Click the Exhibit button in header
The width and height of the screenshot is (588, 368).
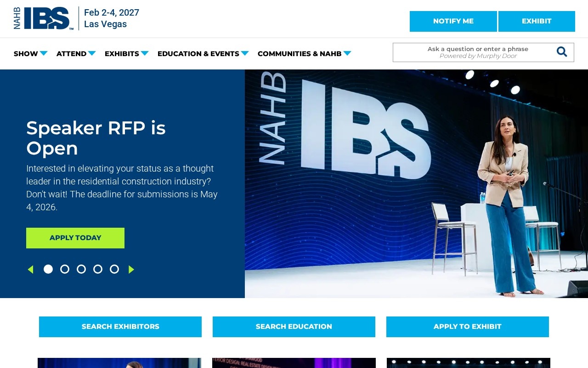click(x=537, y=21)
